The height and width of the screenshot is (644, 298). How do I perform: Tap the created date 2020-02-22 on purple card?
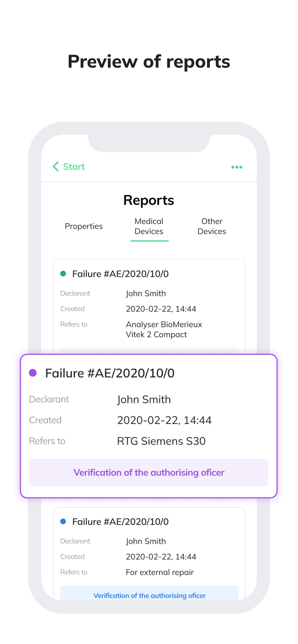click(x=164, y=420)
